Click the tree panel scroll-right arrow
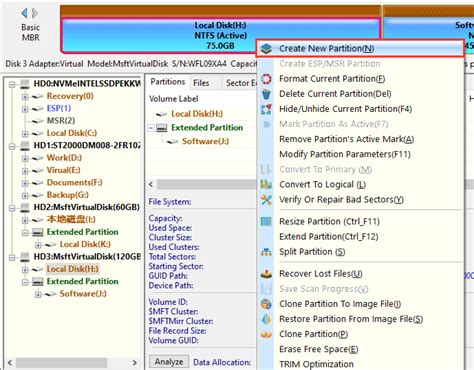Image resolution: width=474 pixels, height=370 pixels. (x=135, y=363)
